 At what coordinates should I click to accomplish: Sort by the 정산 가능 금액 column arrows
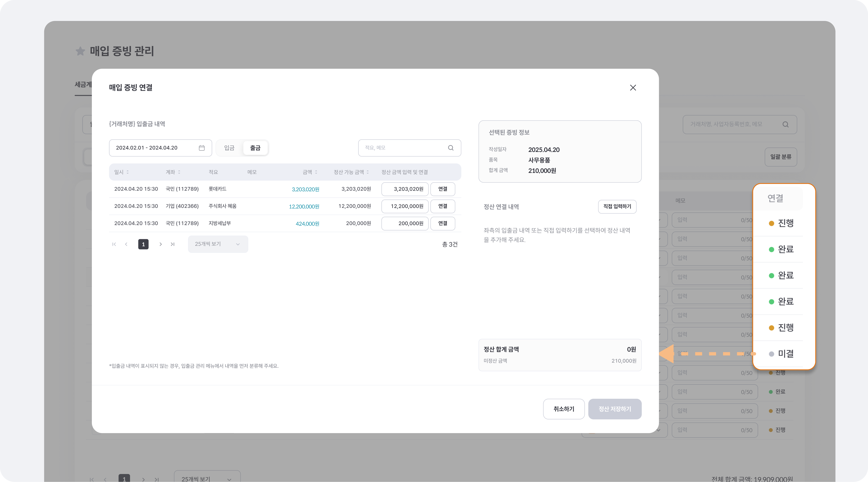[367, 172]
